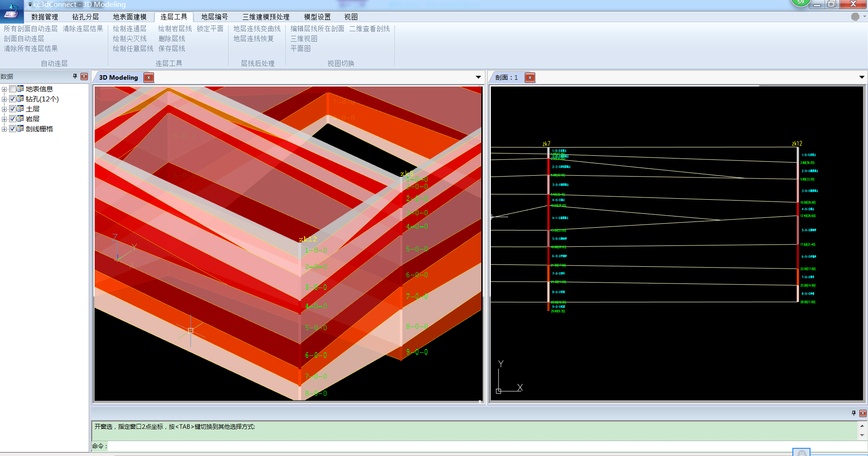Select the 岩层 layer icon
The width and height of the screenshot is (868, 456).
(20, 119)
